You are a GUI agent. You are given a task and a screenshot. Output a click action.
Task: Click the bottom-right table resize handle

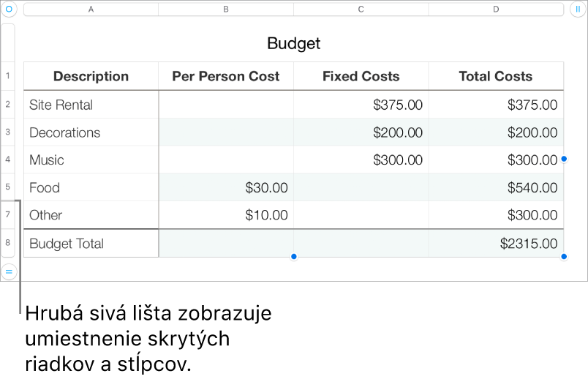pos(564,257)
